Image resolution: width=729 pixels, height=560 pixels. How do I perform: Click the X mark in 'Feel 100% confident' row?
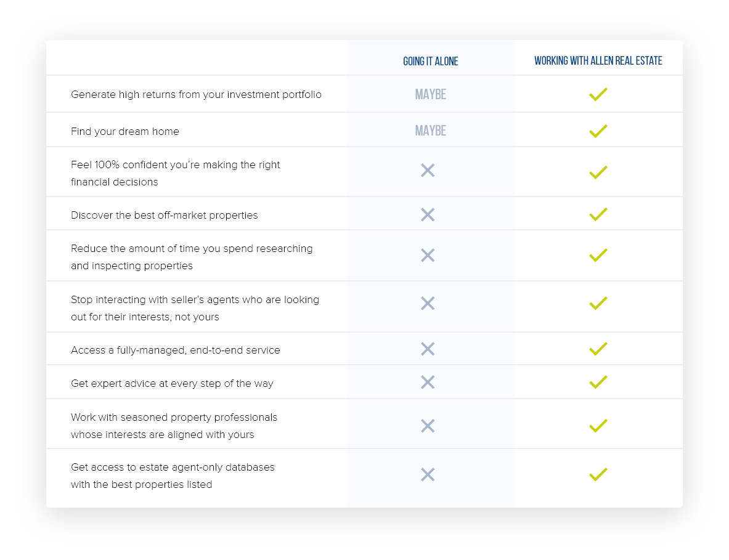[x=428, y=171]
